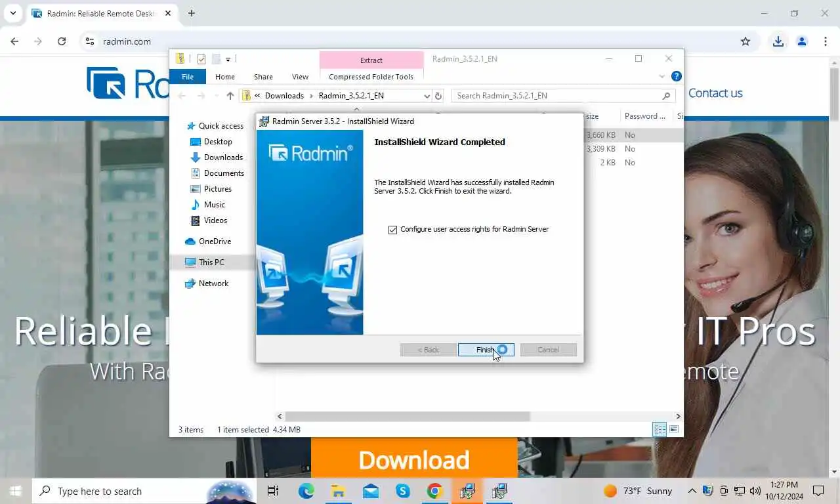The height and width of the screenshot is (504, 840).
Task: Click the Properties checkmark icon in title bar
Action: coord(201,59)
